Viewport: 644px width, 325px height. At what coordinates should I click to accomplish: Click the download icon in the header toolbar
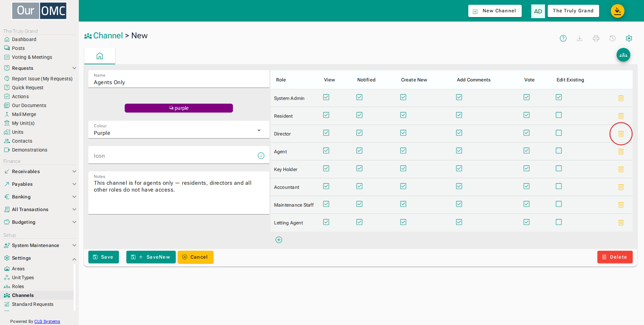tap(580, 38)
